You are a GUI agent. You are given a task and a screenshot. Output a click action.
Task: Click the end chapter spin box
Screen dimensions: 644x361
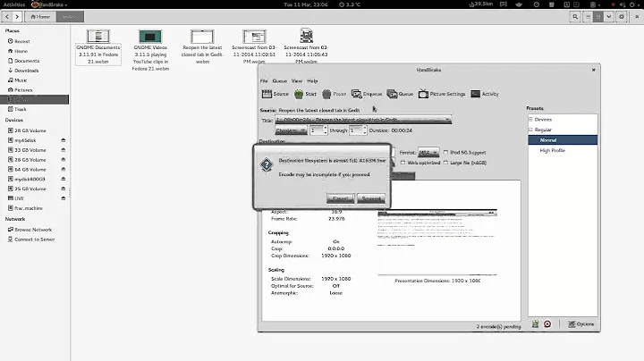(x=357, y=130)
